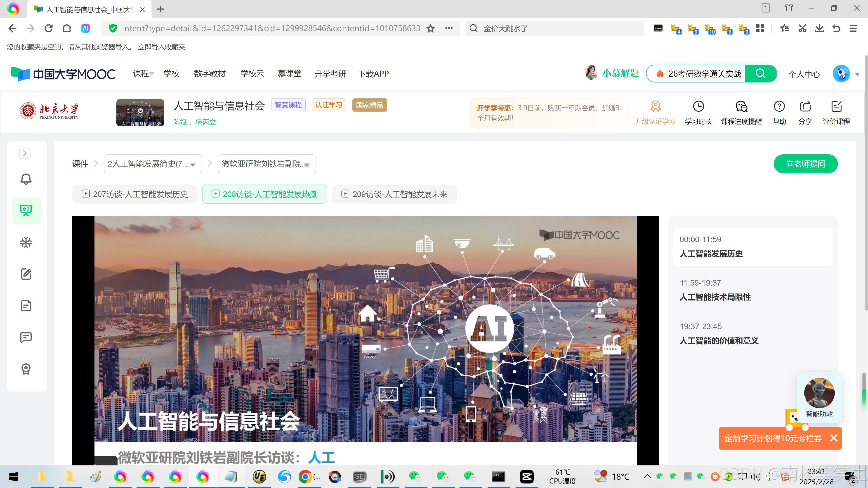868x488 pixels.
Task: Select 209访谈-人工智能发展未来 video
Action: pos(395,194)
